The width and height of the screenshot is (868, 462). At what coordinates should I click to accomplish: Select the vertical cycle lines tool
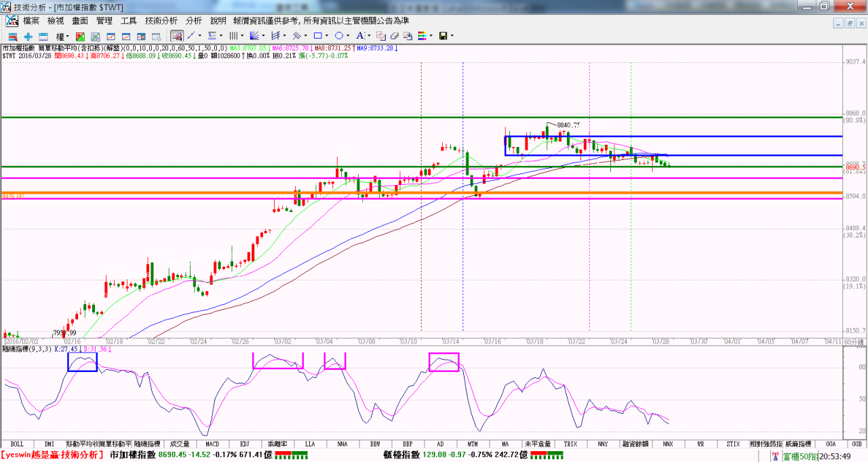click(233, 36)
